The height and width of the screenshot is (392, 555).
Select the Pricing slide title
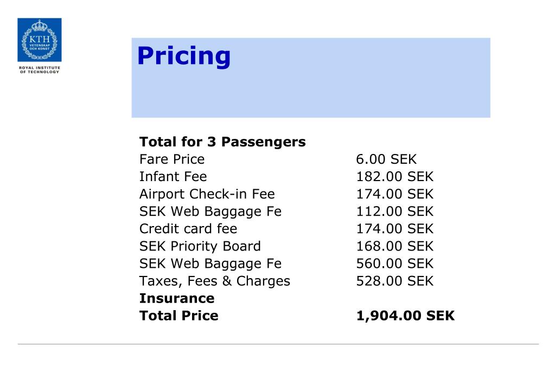(x=184, y=56)
